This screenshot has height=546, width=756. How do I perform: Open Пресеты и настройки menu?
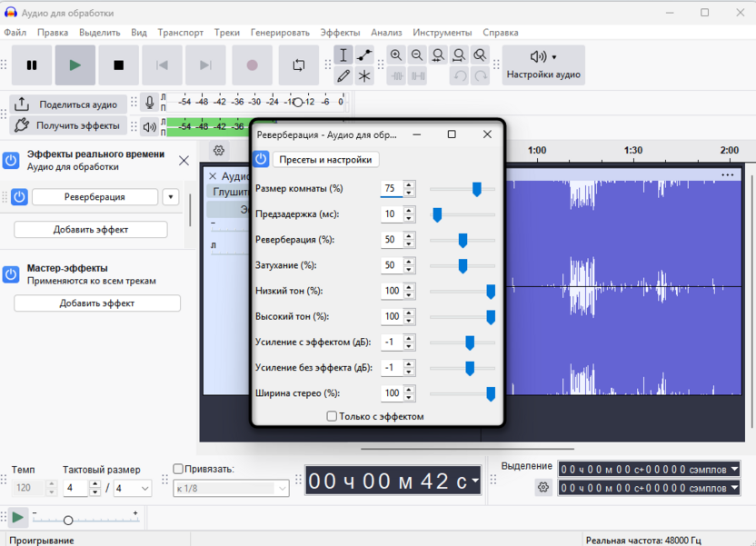[325, 160]
